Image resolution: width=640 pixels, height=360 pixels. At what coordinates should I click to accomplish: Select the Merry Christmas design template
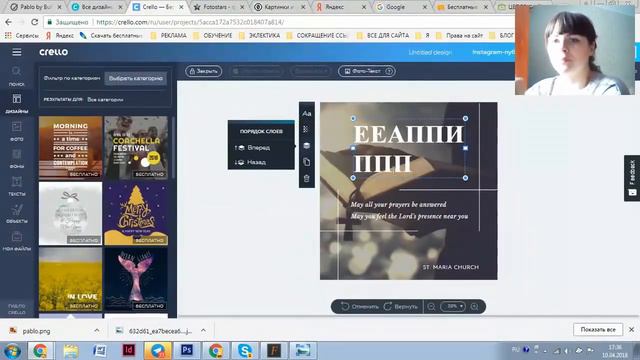point(136,213)
